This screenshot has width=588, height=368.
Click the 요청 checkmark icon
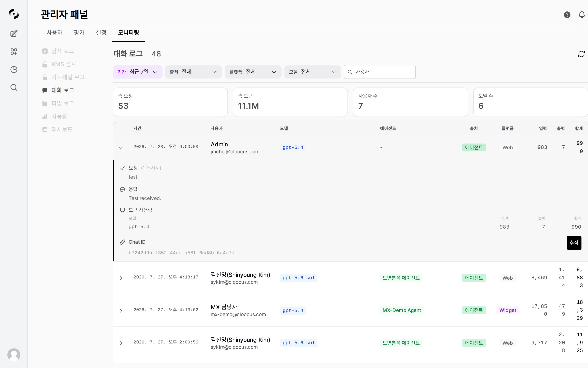click(122, 168)
